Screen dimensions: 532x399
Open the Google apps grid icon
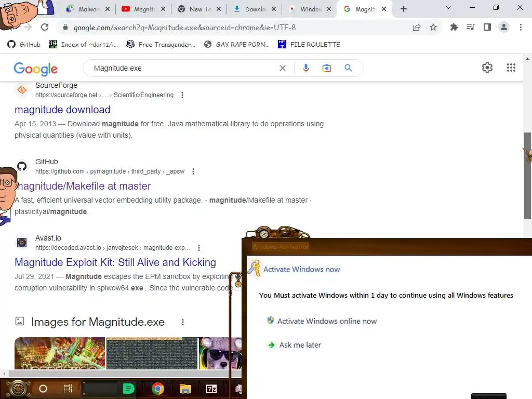(x=511, y=68)
